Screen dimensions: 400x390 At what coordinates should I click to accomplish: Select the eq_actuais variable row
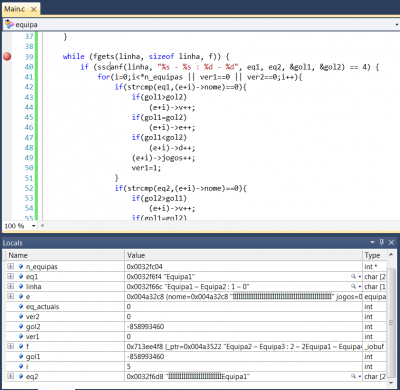click(196, 307)
